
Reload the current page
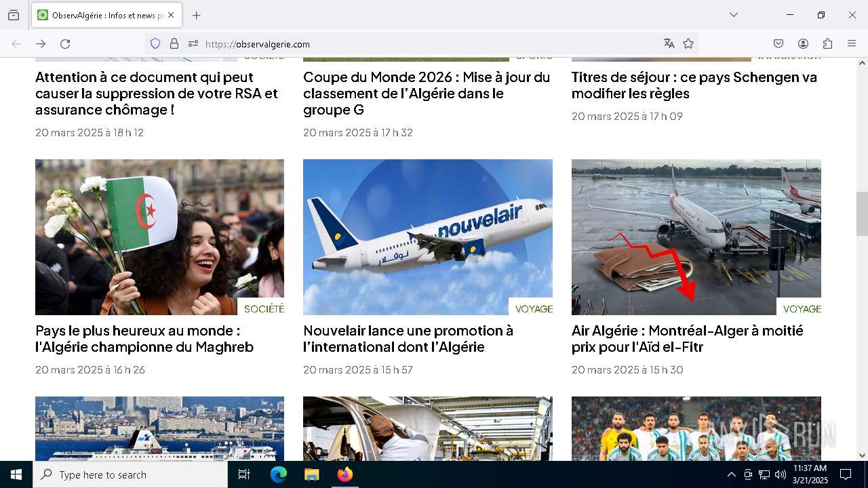[x=65, y=43]
